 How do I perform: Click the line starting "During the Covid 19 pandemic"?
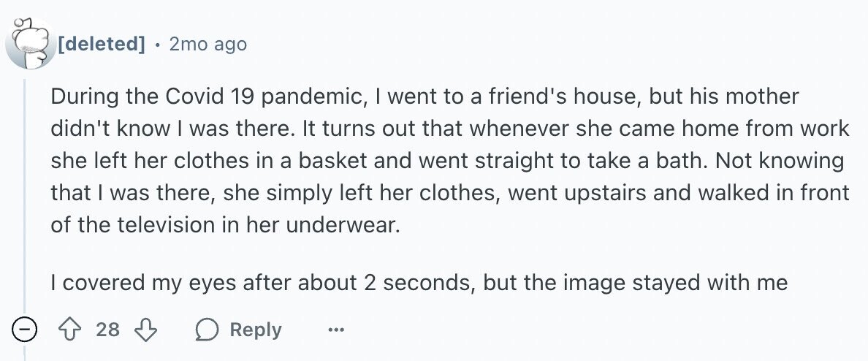point(425,97)
